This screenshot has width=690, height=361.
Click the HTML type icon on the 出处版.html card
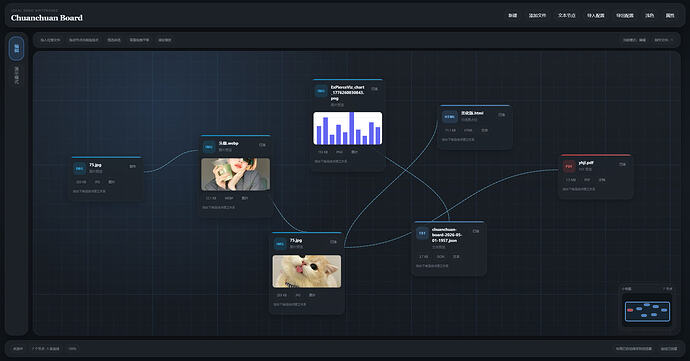(x=449, y=117)
